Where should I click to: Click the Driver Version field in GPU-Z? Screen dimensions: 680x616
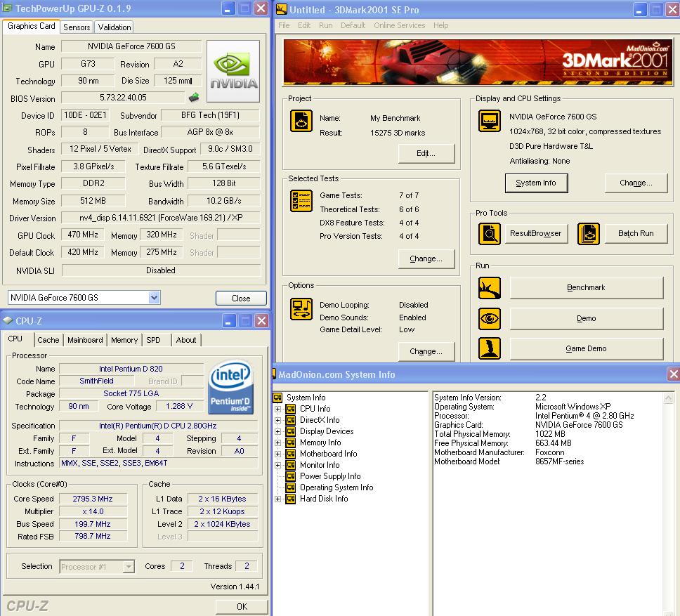pos(161,218)
